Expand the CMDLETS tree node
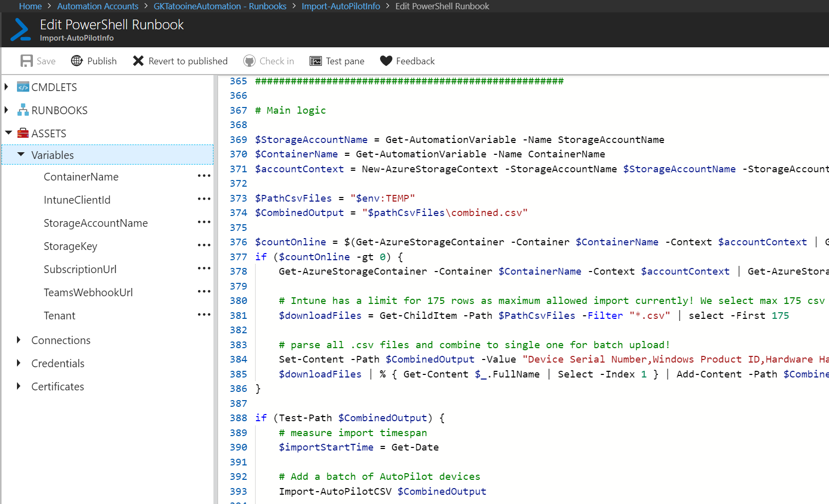Viewport: 829px width, 504px height. click(x=7, y=87)
